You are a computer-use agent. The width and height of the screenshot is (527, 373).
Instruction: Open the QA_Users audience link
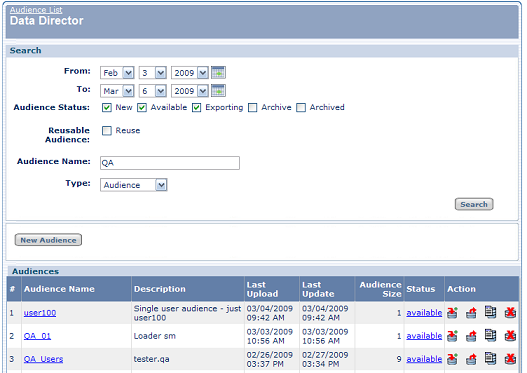(x=43, y=359)
